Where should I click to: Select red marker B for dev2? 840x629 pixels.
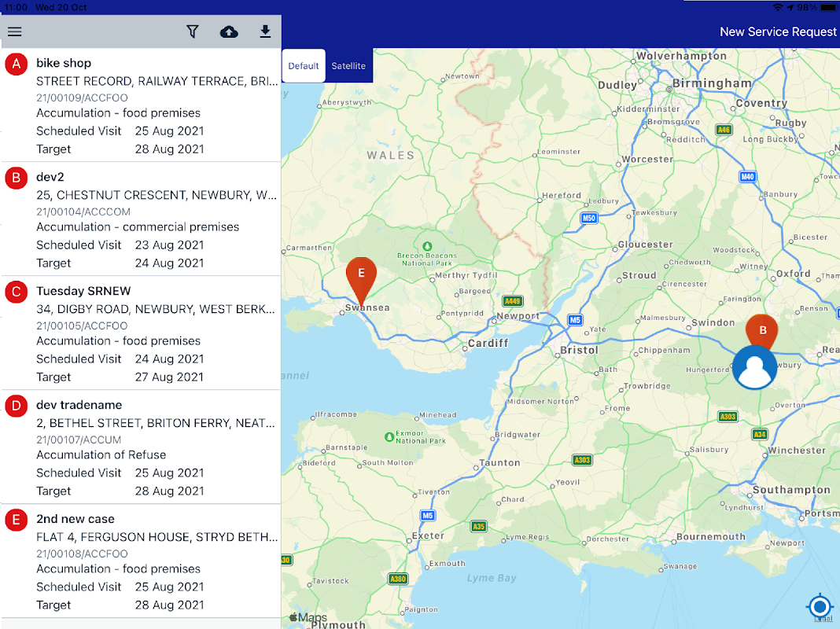click(x=16, y=178)
